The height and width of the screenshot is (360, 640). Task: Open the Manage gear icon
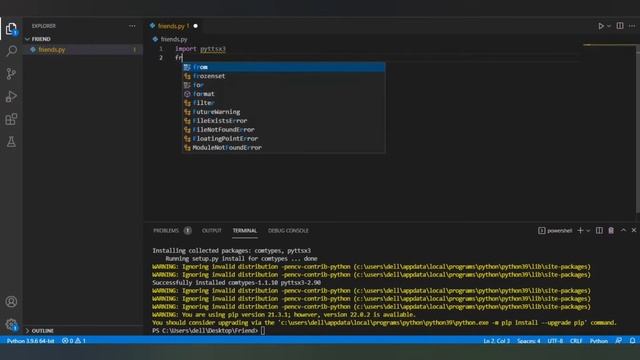(x=11, y=325)
